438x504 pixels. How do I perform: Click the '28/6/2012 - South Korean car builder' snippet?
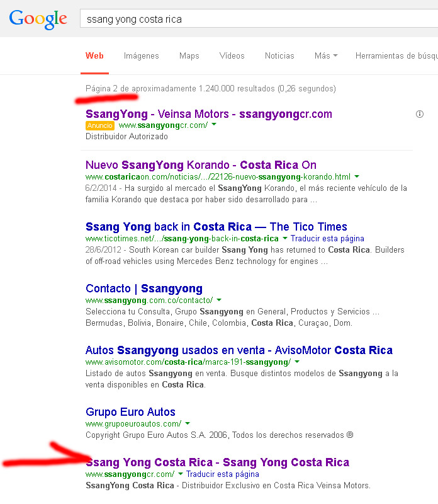tap(245, 256)
